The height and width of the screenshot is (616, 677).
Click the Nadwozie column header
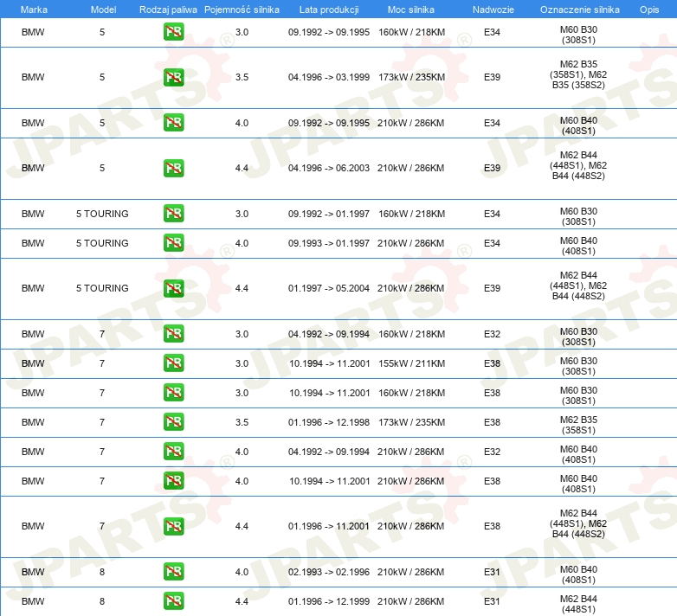pyautogui.click(x=492, y=9)
